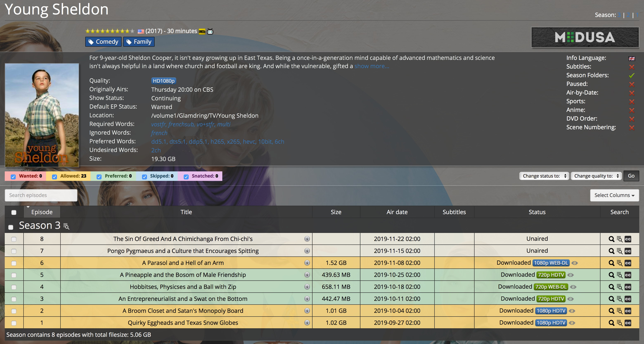Manual search episode 7 list-search icon
This screenshot has height=344, width=644.
pos(619,251)
